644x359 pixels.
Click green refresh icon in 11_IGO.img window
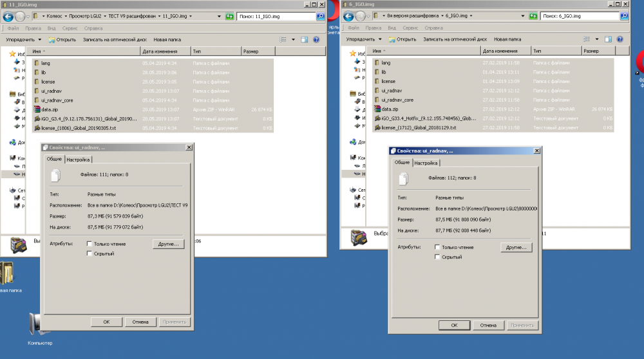230,17
